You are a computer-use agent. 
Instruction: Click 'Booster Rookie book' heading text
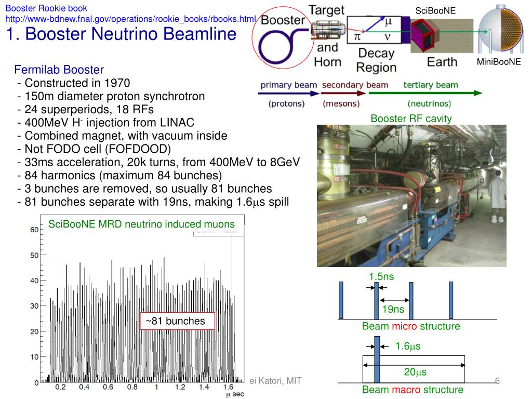[x=46, y=8]
